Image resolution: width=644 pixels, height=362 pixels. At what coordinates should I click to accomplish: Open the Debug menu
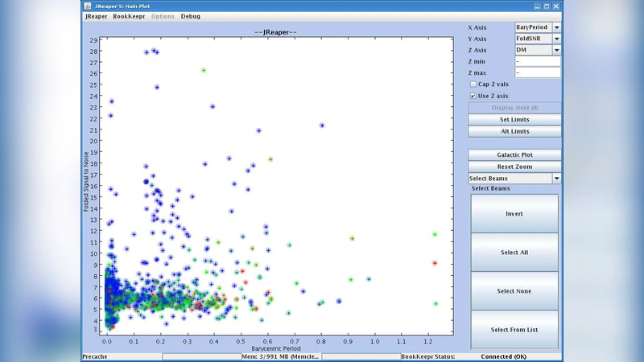191,16
